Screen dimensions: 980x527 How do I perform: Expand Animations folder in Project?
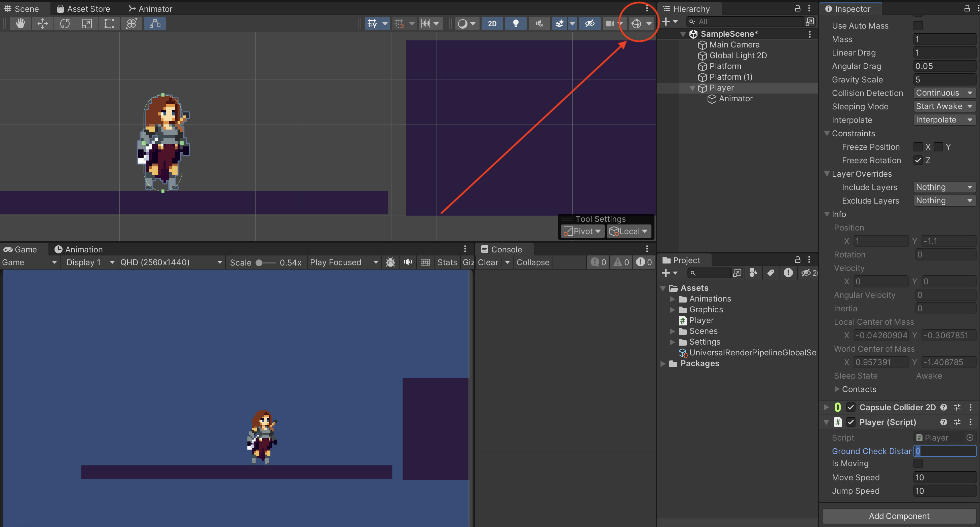pos(672,298)
